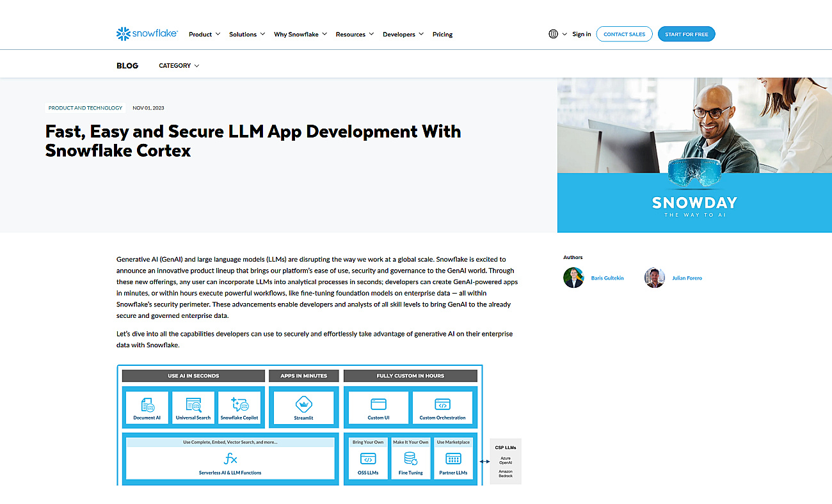Click the Snowday hero banner image
Screen dimensions: 832x504
coord(694,155)
